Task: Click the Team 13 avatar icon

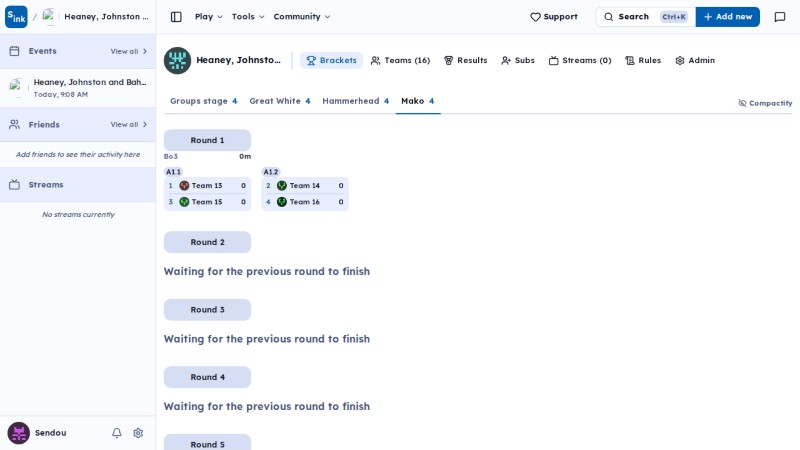Action: tap(184, 186)
